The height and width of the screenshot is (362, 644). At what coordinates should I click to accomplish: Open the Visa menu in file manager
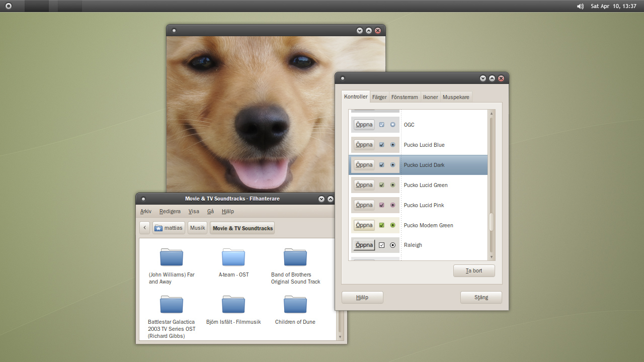[194, 212]
